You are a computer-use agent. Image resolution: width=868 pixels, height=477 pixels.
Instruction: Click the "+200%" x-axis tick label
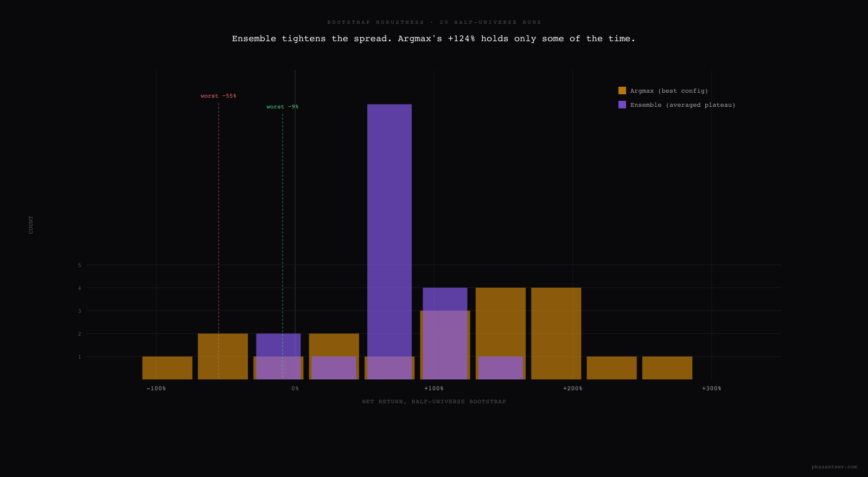(x=573, y=389)
